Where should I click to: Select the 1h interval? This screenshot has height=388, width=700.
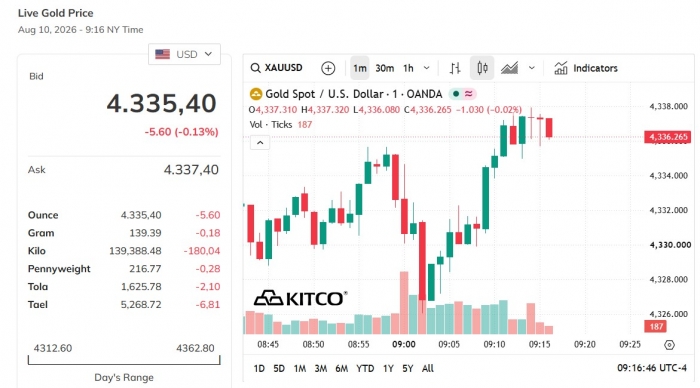[x=408, y=68]
